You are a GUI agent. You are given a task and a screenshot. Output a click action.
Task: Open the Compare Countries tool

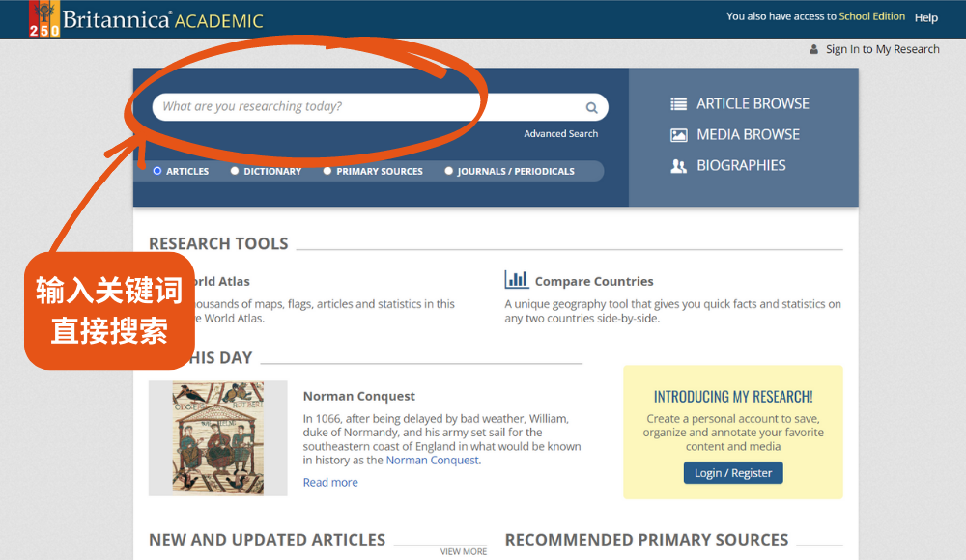[x=594, y=282]
